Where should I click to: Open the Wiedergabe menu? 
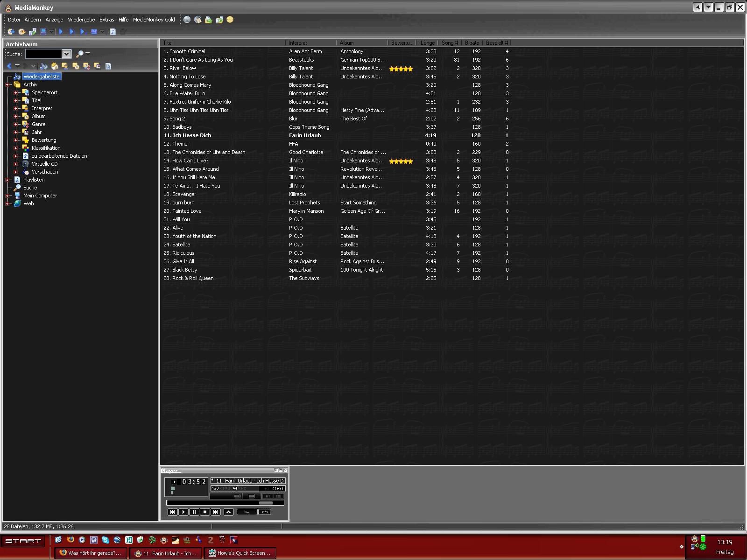[x=81, y=20]
